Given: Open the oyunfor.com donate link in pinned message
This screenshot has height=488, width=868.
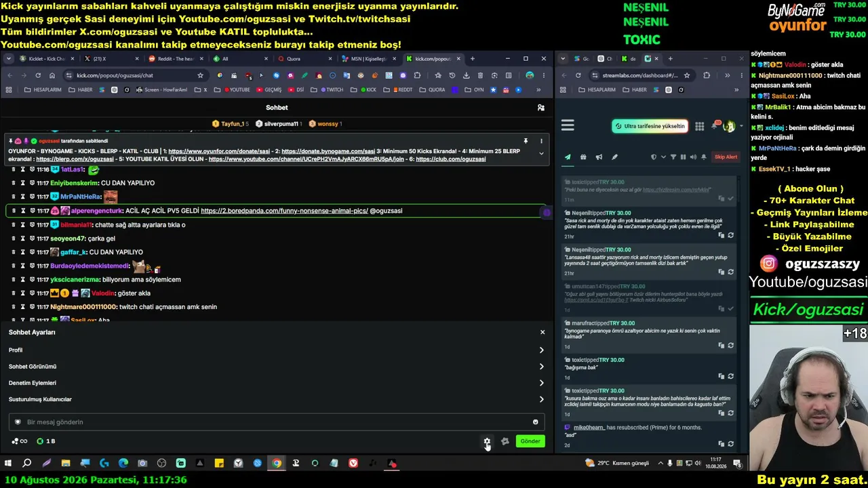Looking at the screenshot, I should click(220, 151).
